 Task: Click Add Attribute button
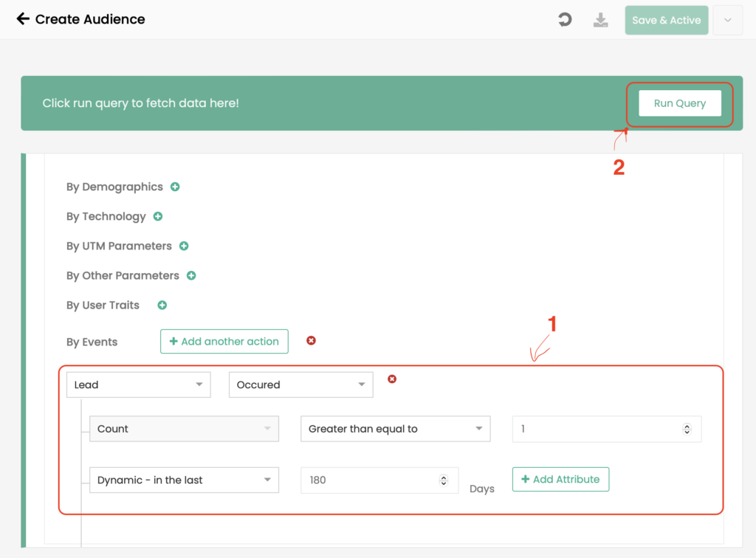[561, 480]
